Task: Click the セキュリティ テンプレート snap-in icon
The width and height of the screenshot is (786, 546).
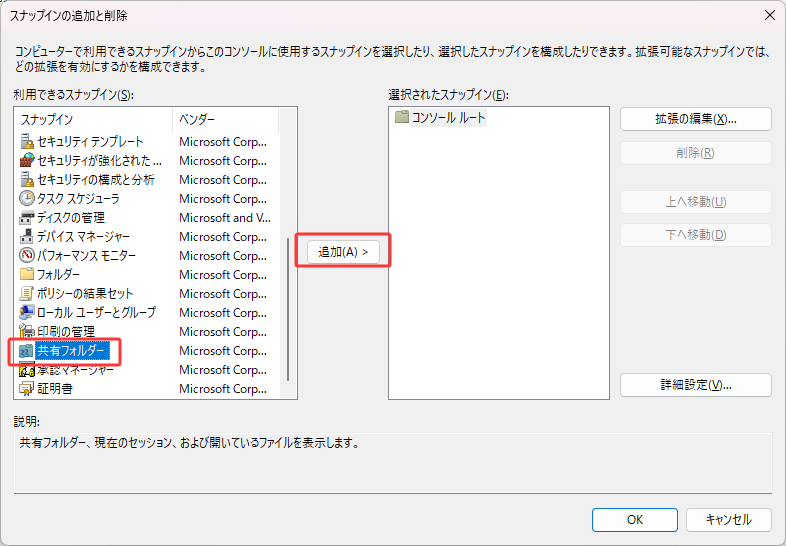Action: [x=27, y=141]
